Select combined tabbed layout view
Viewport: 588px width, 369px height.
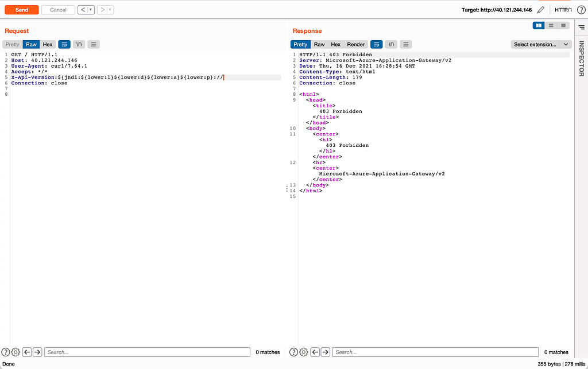click(563, 25)
